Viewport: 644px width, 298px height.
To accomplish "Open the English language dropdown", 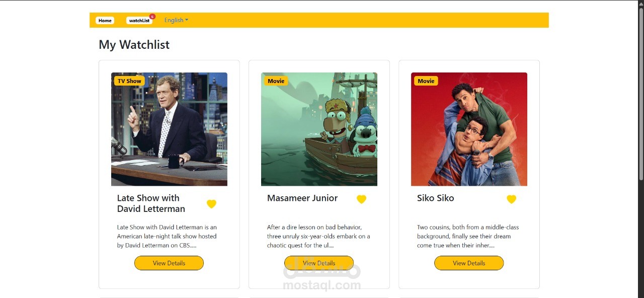I will [x=176, y=20].
